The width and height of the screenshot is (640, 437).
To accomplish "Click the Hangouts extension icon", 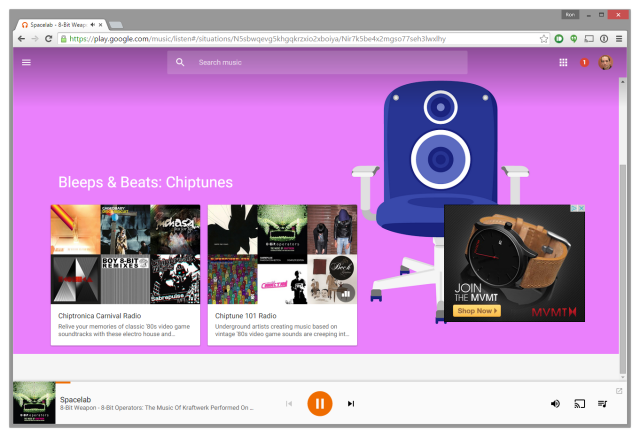I will tap(573, 39).
